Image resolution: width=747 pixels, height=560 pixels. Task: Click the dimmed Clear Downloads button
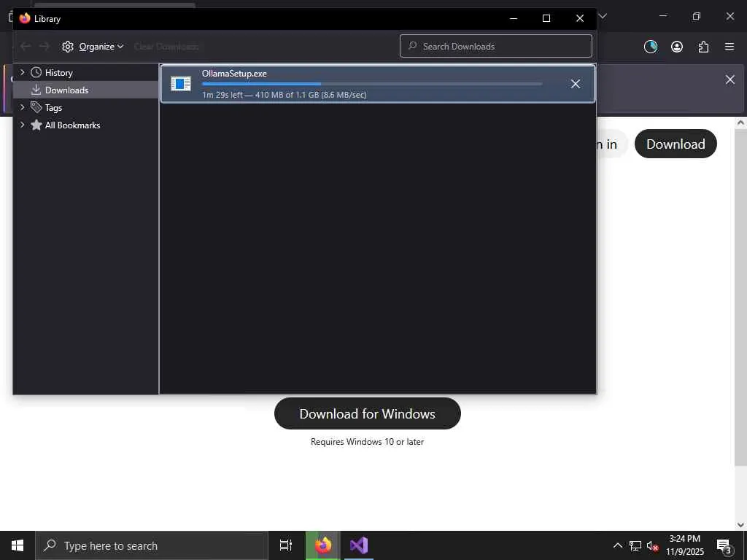click(x=166, y=47)
